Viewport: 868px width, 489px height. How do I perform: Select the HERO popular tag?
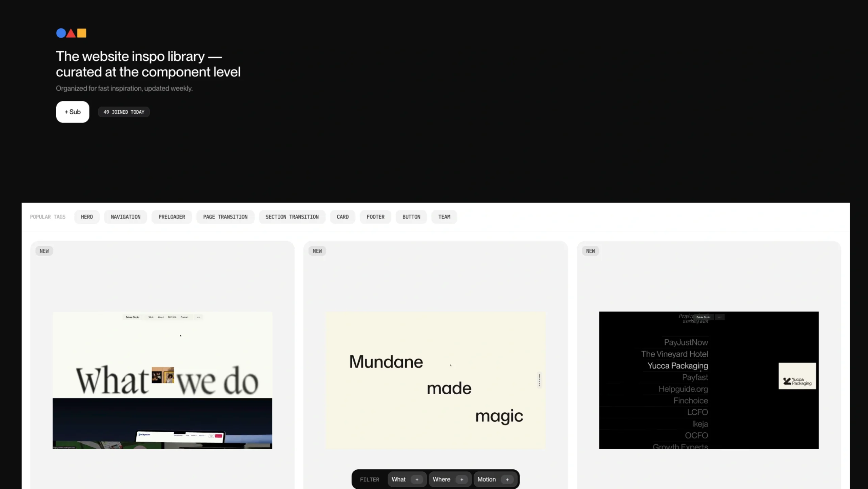coord(87,217)
